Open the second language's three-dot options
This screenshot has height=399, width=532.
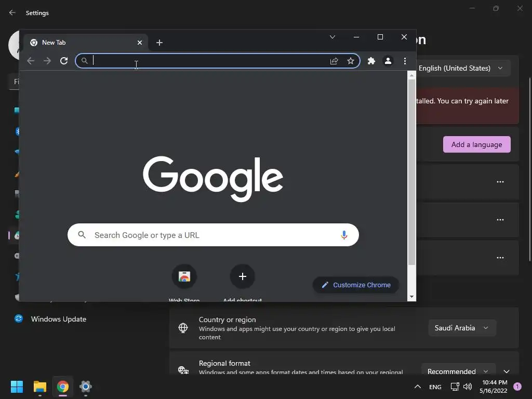click(x=500, y=220)
